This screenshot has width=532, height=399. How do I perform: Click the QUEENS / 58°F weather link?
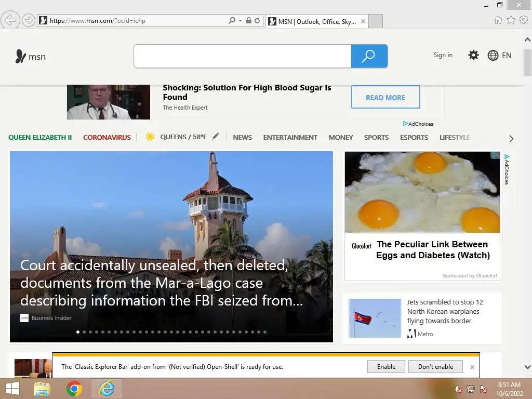[183, 137]
